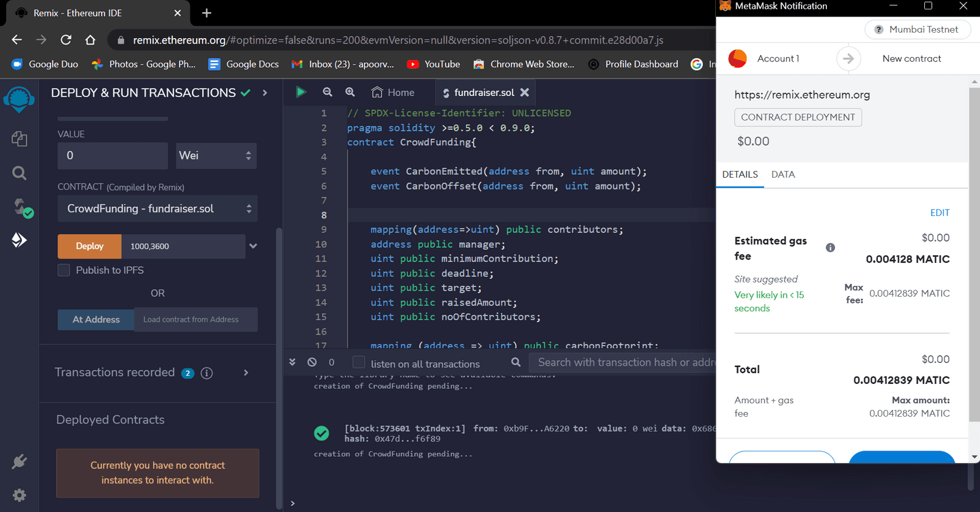Collapse the terminal with double chevron
980x512 pixels.
293,363
